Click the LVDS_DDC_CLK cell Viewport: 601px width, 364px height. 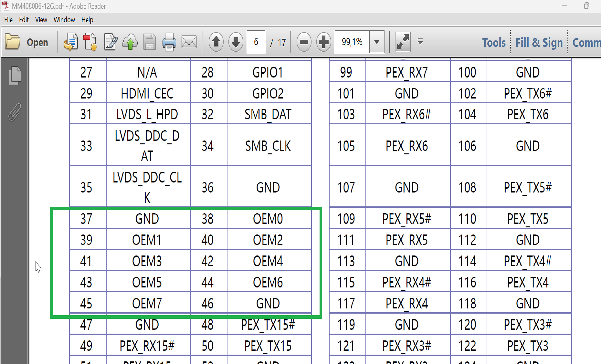pos(148,187)
